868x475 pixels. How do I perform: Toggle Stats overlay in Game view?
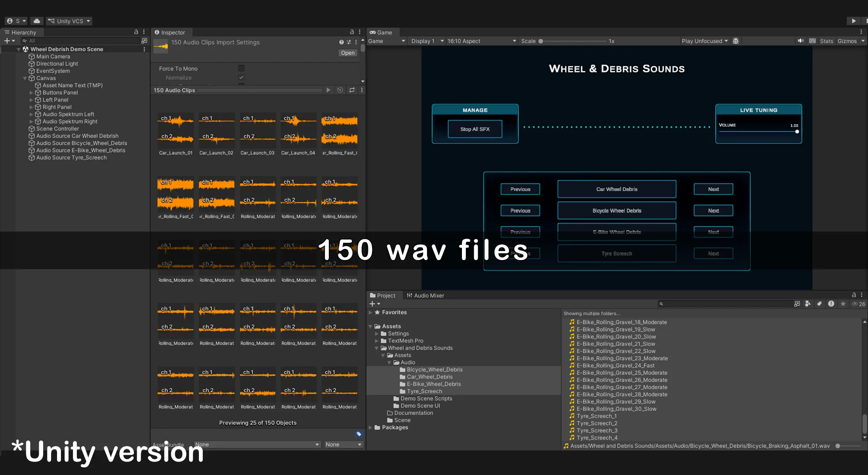click(x=826, y=41)
